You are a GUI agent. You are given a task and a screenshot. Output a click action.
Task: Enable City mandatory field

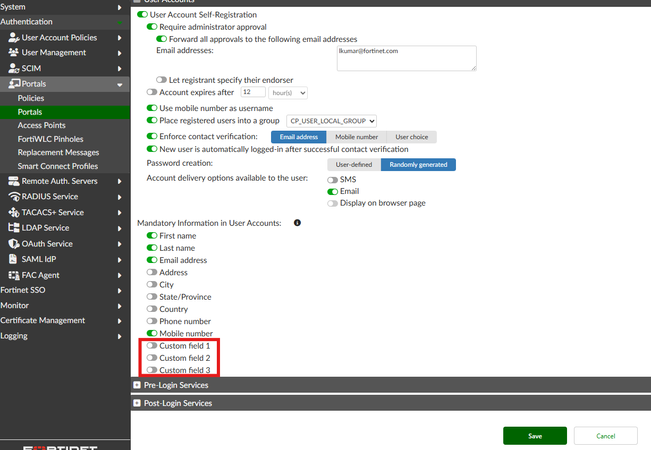[152, 284]
